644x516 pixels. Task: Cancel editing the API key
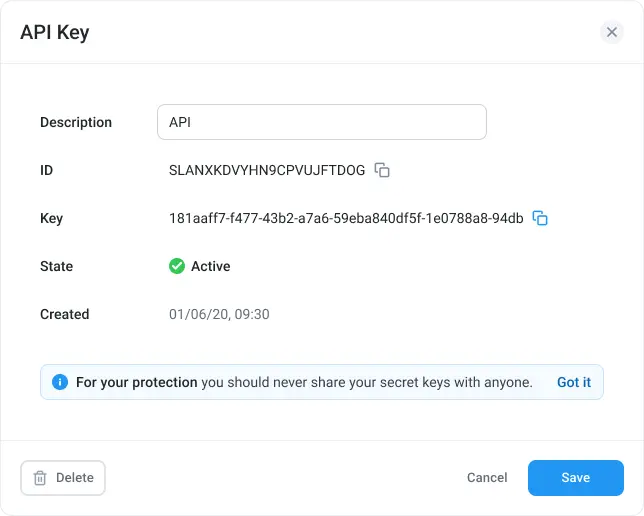pos(487,477)
